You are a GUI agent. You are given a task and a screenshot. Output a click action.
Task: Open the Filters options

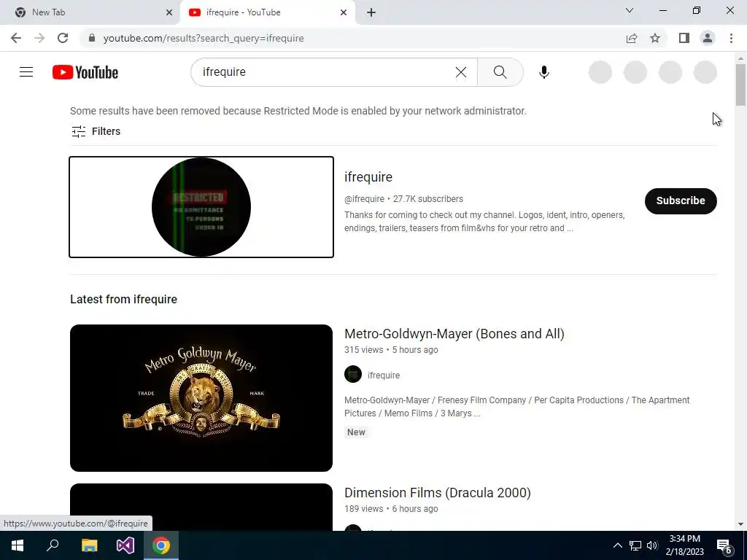(x=96, y=131)
